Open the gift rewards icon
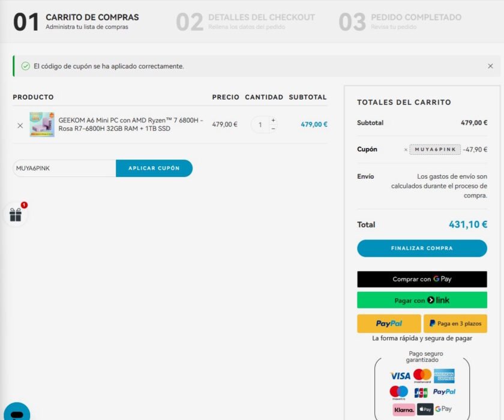The image size is (504, 420). [16, 214]
